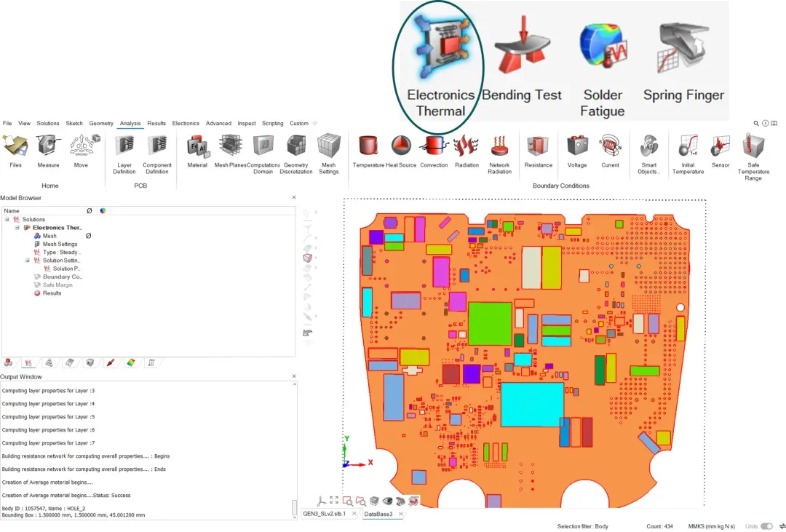The height and width of the screenshot is (532, 786).
Task: Collapse the Solution Settings tree node
Action: 28,260
